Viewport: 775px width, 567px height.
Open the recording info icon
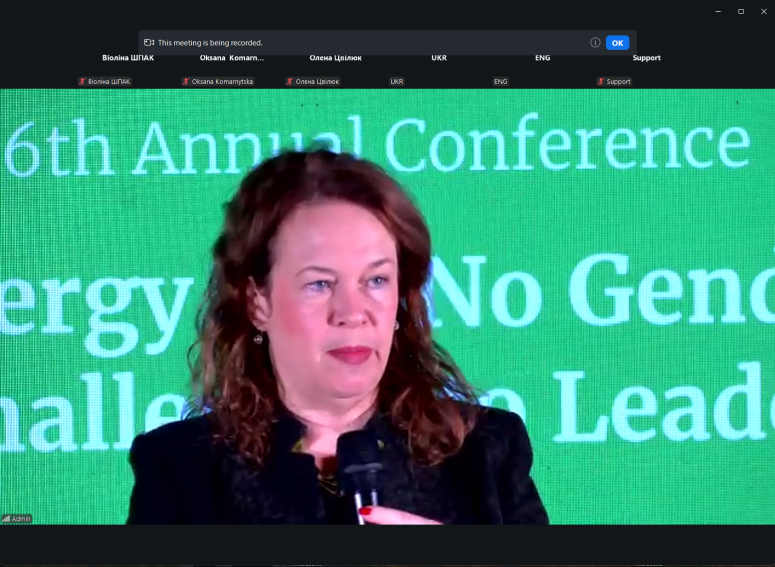595,43
